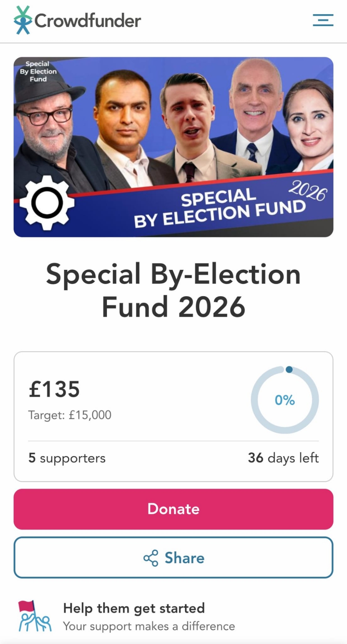347x644 pixels.
Task: Click the "Help them get started" heading
Action: click(x=134, y=608)
